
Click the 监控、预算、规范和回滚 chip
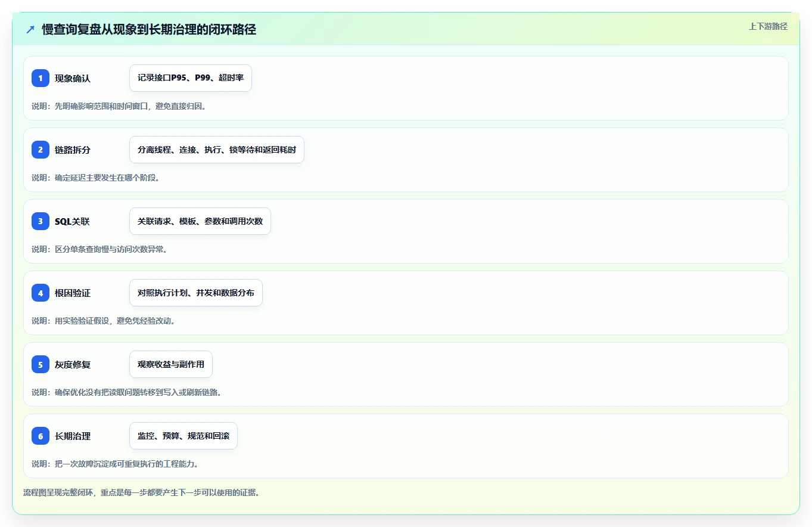tap(183, 436)
